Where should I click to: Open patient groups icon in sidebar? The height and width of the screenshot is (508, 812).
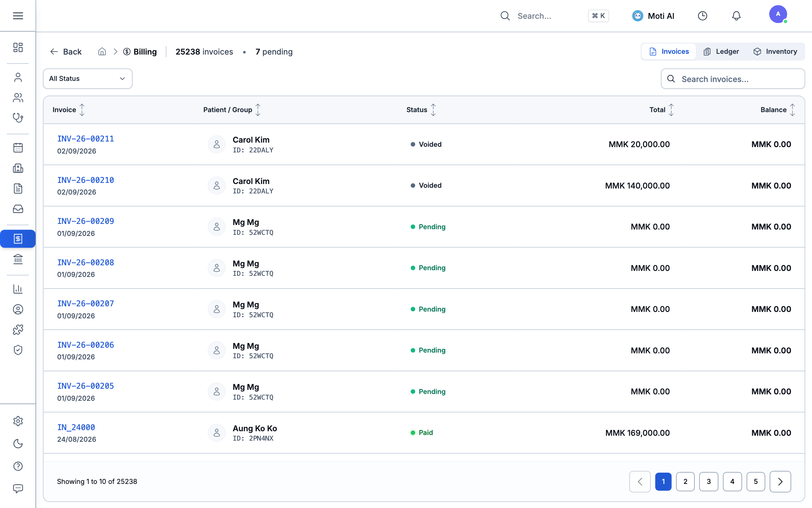18,97
